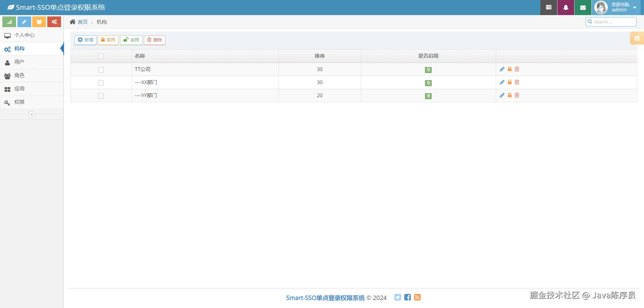
Task: Click the 是否启用 column header
Action: click(x=428, y=56)
